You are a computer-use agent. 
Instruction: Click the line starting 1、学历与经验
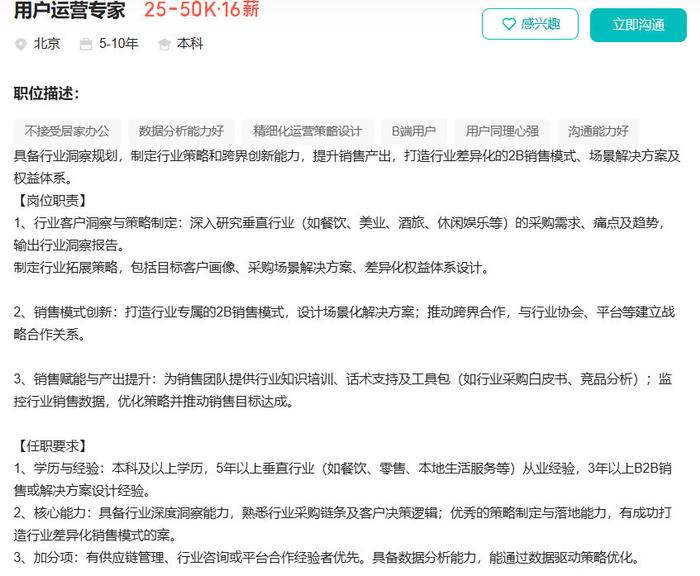[343, 468]
